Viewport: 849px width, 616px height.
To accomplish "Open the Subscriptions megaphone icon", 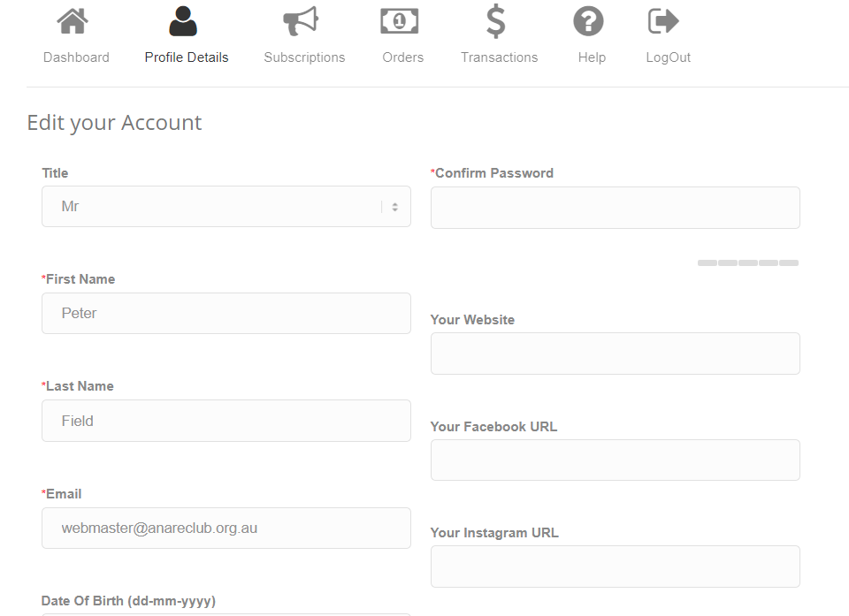I will [301, 21].
